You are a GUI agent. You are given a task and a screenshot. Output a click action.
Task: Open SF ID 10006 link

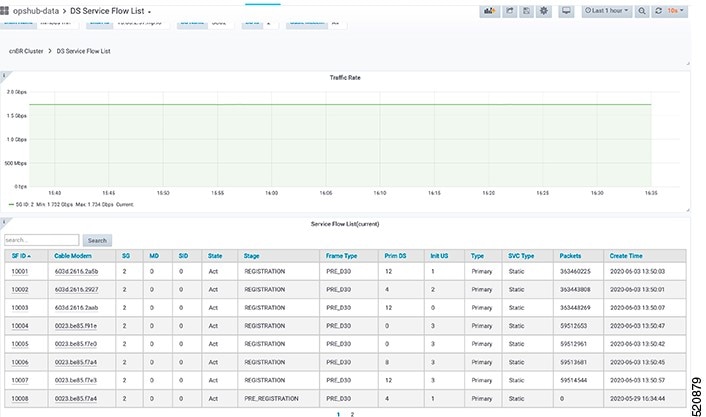tap(20, 362)
